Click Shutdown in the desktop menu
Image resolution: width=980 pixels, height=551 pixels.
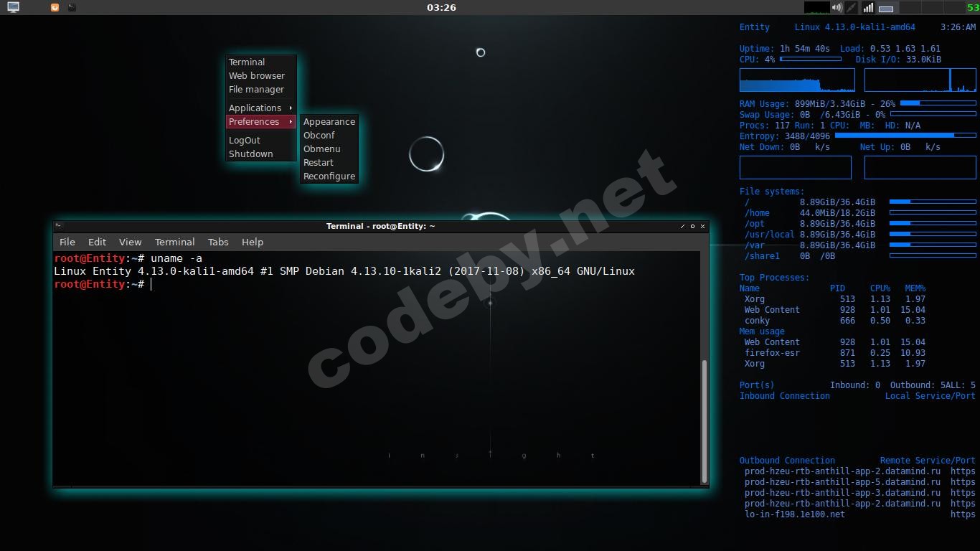[251, 154]
